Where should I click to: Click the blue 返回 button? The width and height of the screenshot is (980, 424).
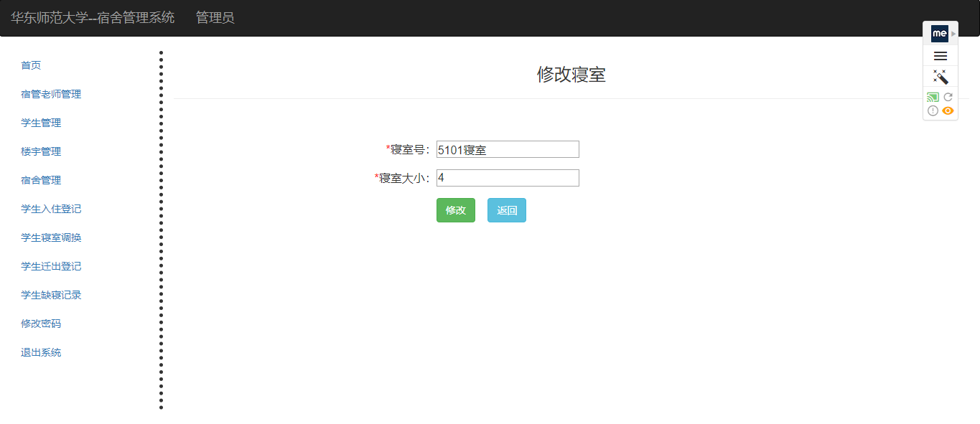point(507,210)
